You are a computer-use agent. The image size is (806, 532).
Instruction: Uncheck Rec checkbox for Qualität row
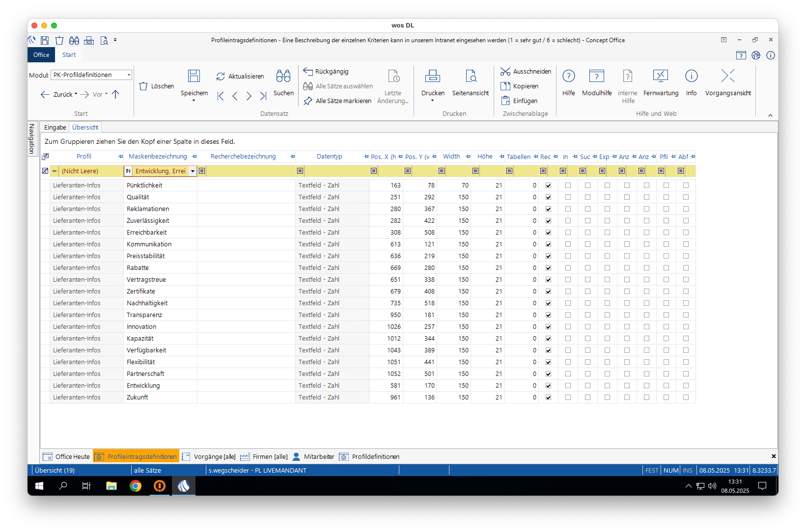[x=549, y=197]
